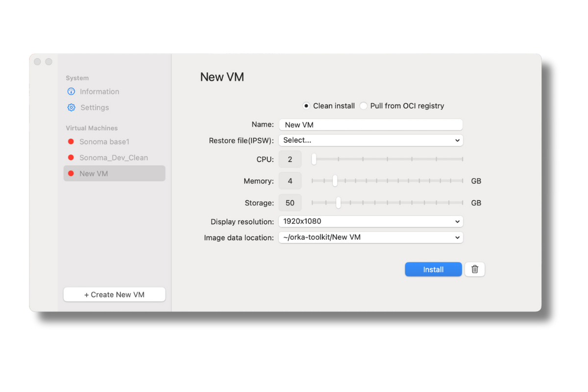Viewport: 588px width, 392px height.
Task: Click the + Create New VM button
Action: (114, 294)
